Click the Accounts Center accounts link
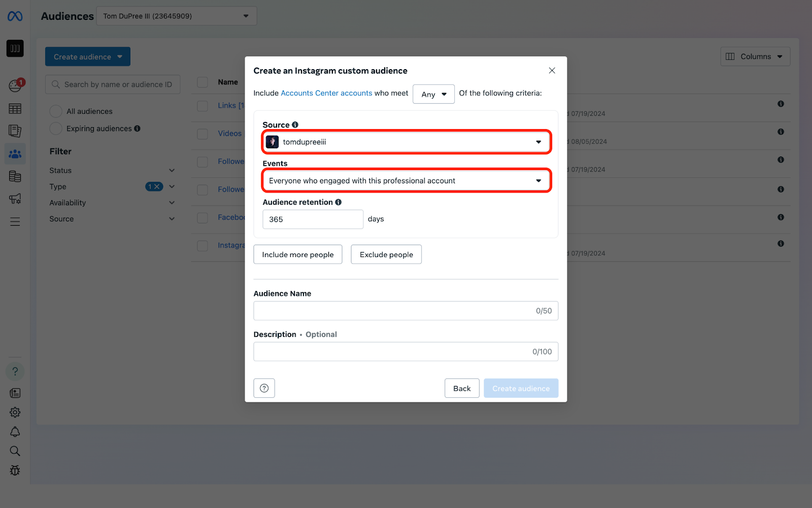Viewport: 812px width, 508px height. point(326,93)
